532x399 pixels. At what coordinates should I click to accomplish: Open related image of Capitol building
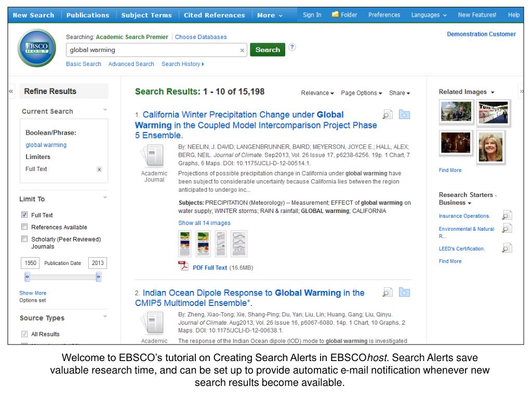coord(456,111)
